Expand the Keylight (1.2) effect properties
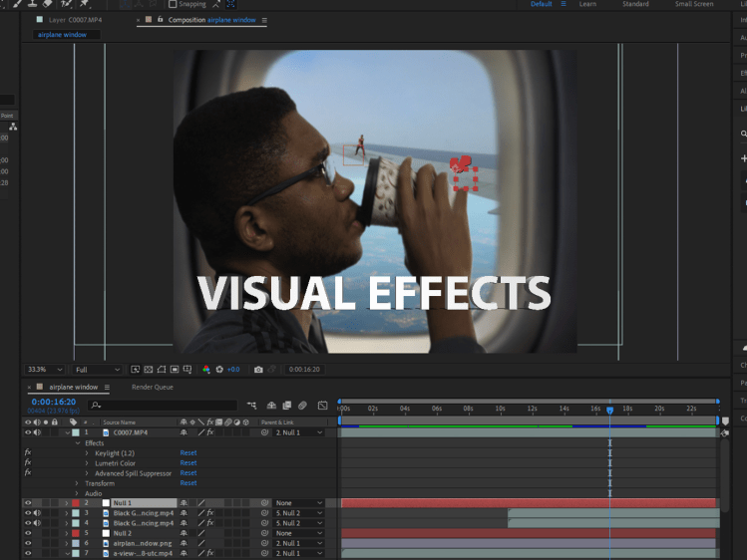 (x=87, y=453)
